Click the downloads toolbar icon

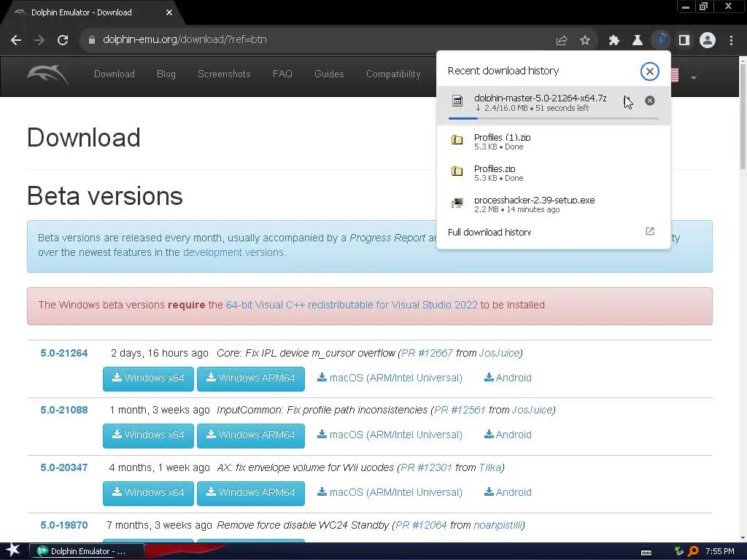click(x=661, y=40)
